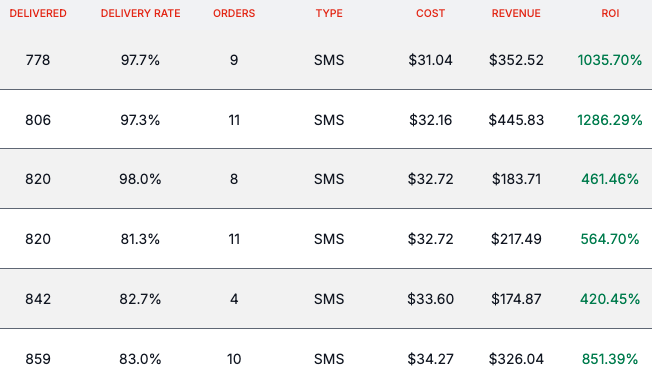Sort table by REVENUE header
Image resolution: width=652 pixels, height=386 pixels.
click(516, 13)
